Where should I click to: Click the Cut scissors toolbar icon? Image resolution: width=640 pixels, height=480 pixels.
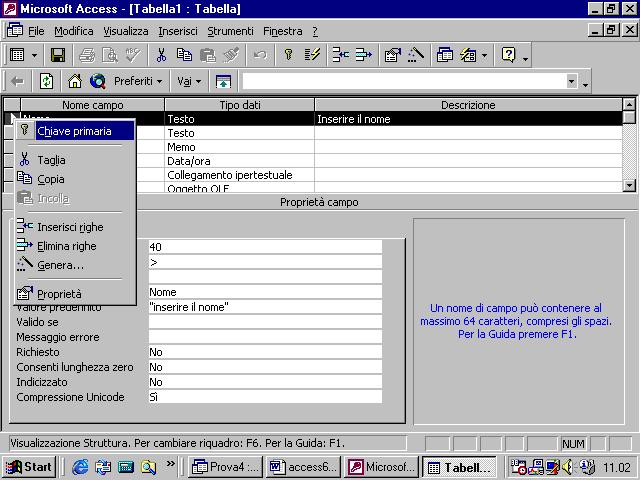pyautogui.click(x=162, y=55)
